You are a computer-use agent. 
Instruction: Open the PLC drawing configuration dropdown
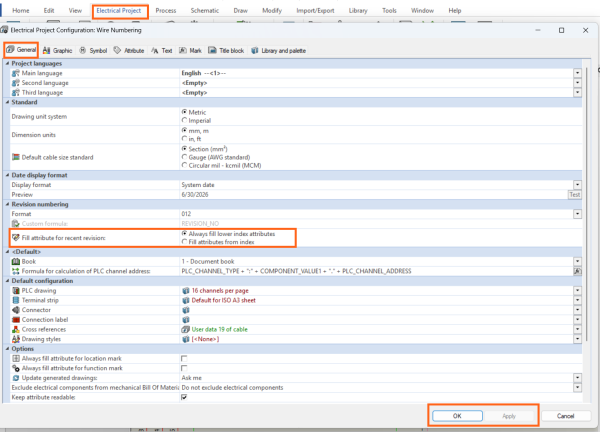[577, 290]
